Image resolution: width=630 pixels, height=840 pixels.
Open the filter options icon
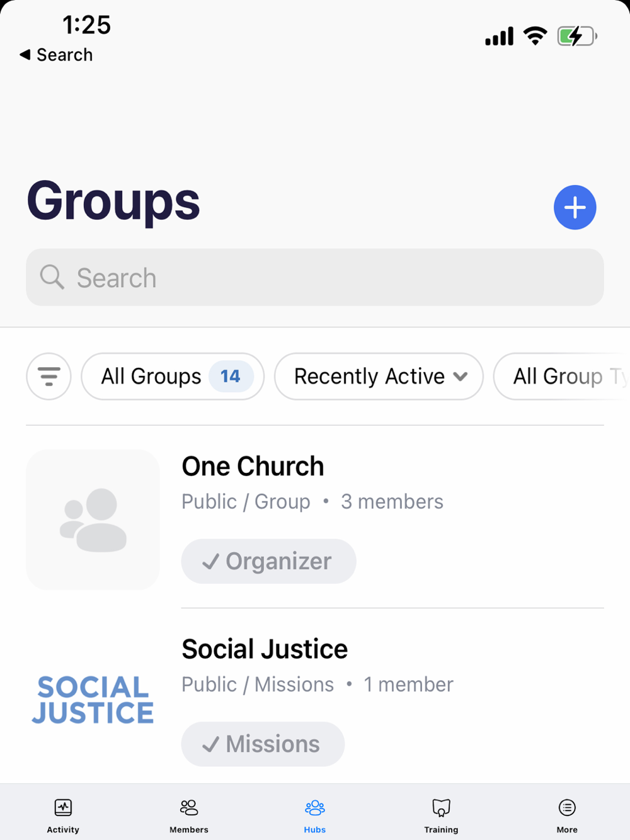pos(49,377)
